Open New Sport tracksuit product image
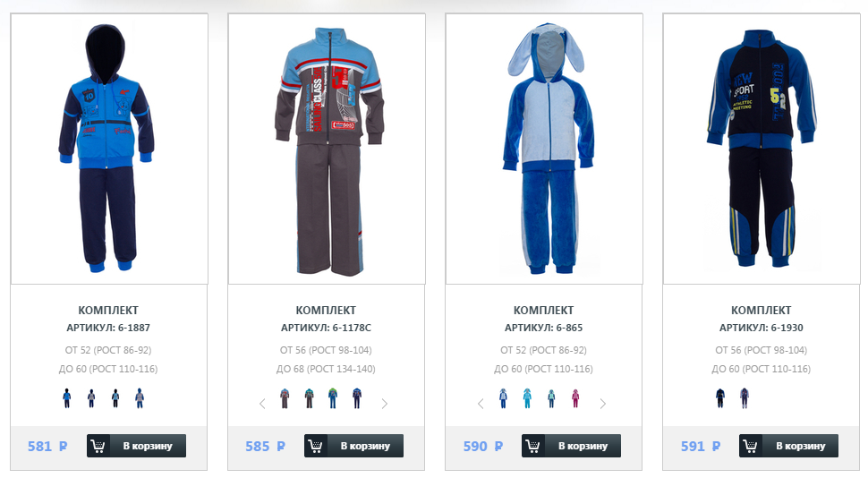868x478 pixels. tap(762, 149)
